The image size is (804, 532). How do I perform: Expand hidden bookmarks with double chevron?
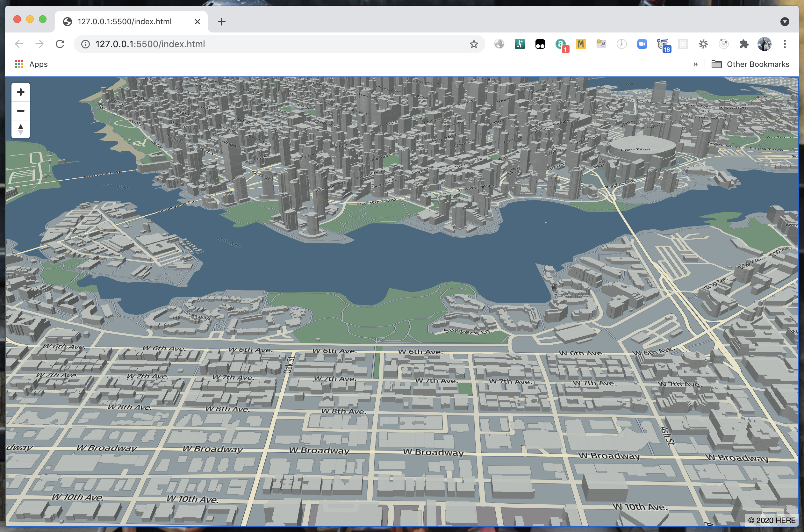pos(695,64)
